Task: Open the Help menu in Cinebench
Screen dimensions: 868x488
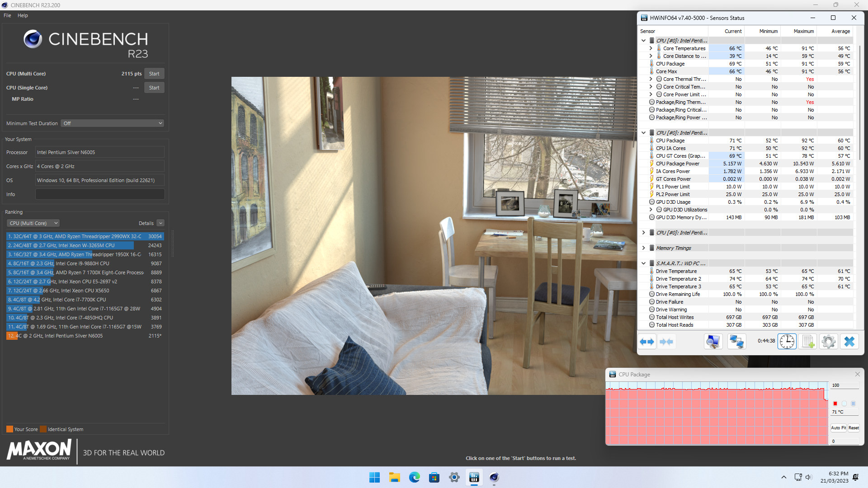Action: click(x=23, y=15)
